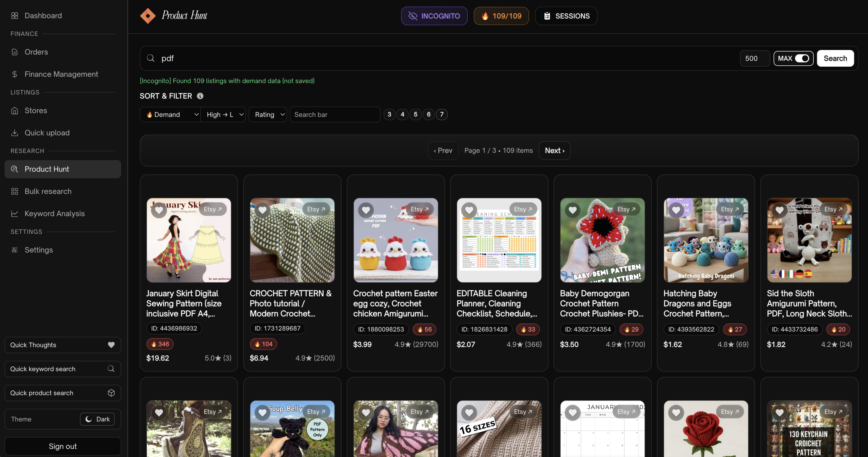Favorite the Hatching Baby Dragons listing
The image size is (868, 457).
pos(676,210)
